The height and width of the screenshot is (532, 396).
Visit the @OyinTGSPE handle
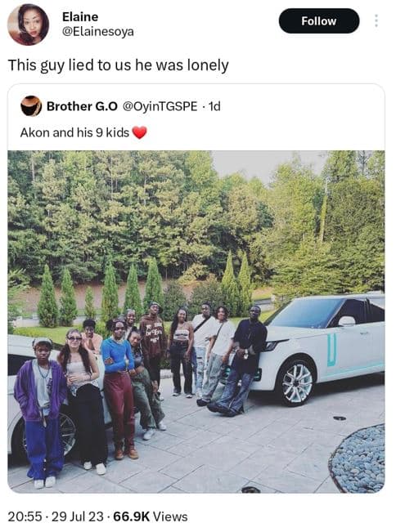pos(160,106)
